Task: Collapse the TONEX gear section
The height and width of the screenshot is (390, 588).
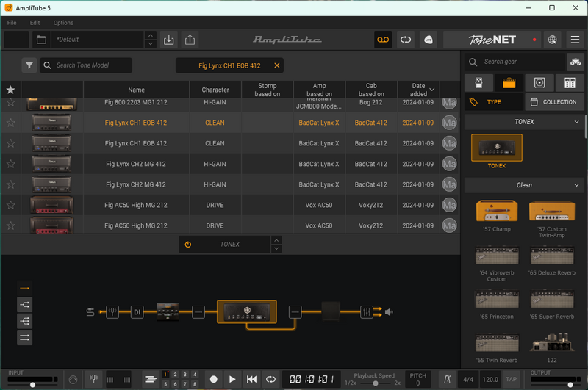Action: pyautogui.click(x=576, y=122)
